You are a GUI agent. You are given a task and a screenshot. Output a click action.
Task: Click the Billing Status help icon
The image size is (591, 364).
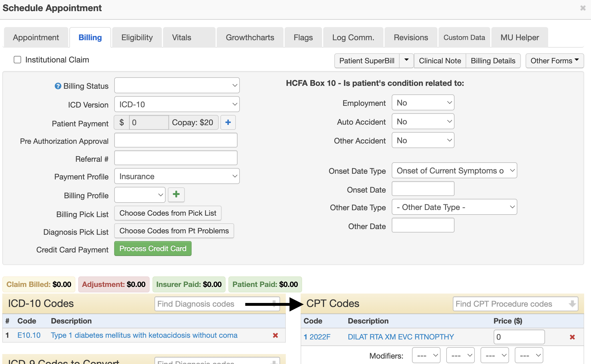tap(58, 86)
